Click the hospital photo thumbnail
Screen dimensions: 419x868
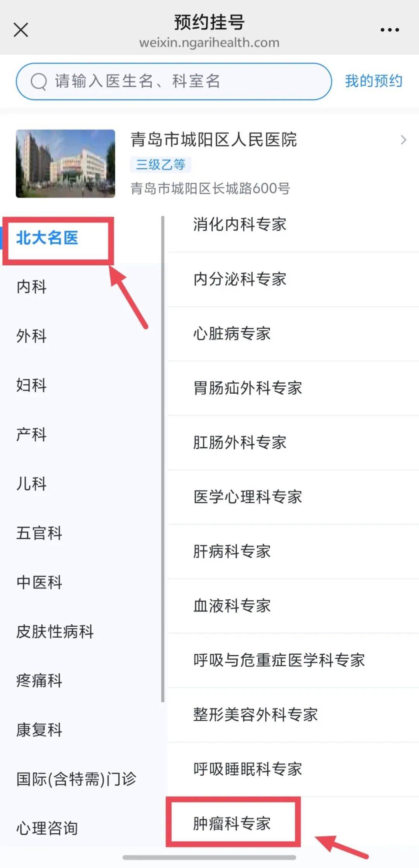64,164
